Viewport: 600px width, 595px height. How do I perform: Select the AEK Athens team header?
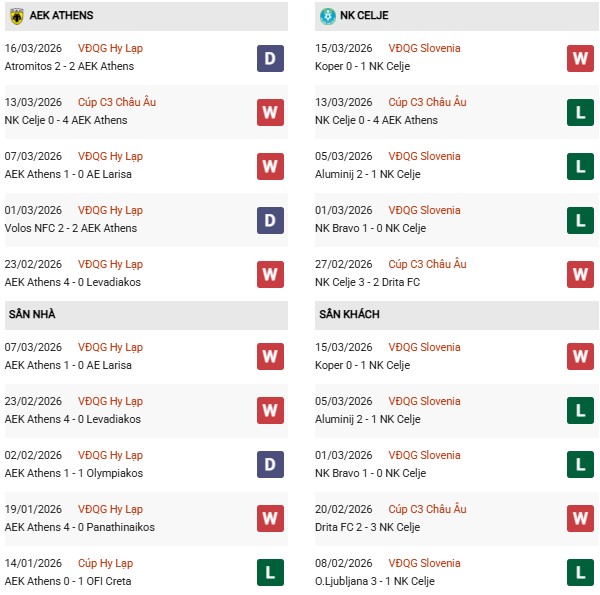(70, 16)
